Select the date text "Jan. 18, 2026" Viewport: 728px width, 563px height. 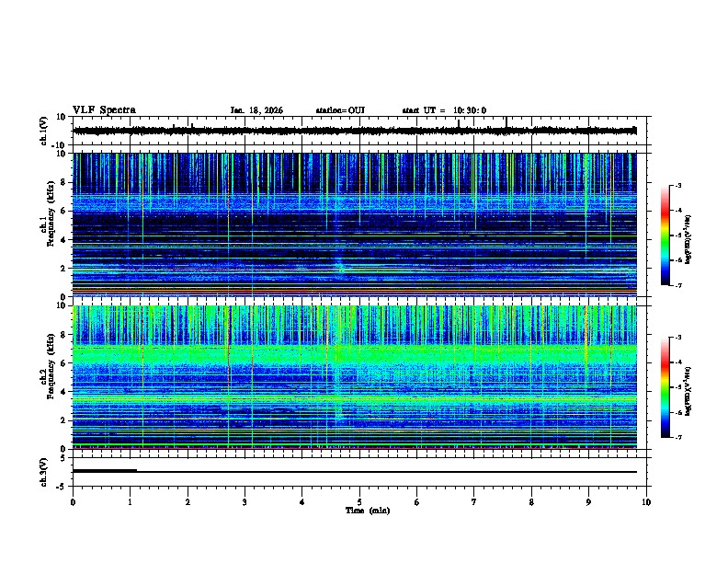pos(256,110)
